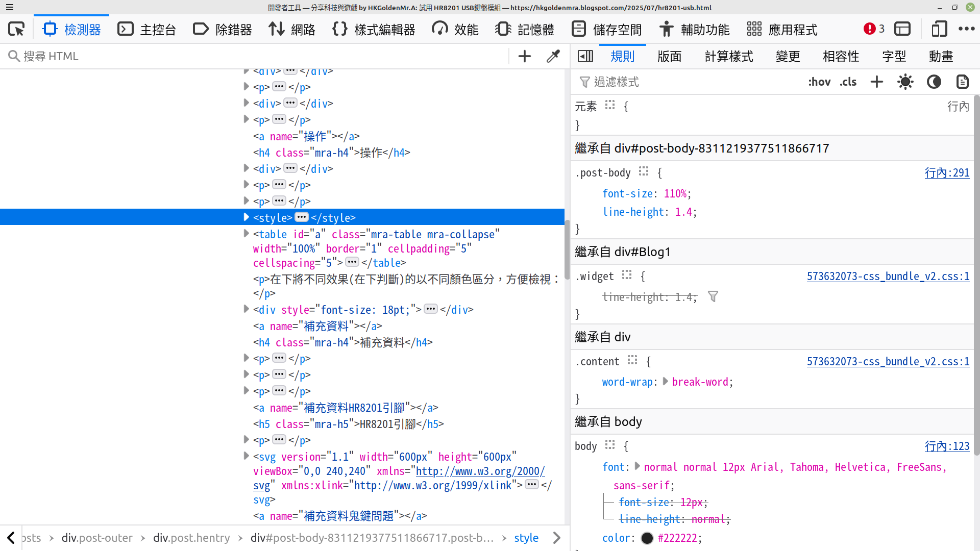Click the ellipsis badge in the table element
Viewport: 980px width, 551px height.
click(x=352, y=262)
